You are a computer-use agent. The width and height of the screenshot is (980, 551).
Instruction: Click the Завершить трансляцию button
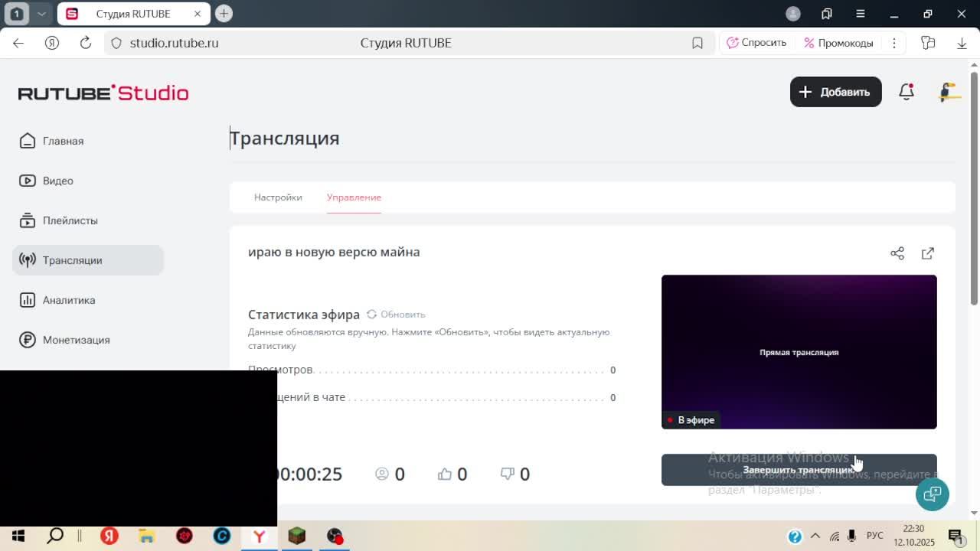coord(799,470)
